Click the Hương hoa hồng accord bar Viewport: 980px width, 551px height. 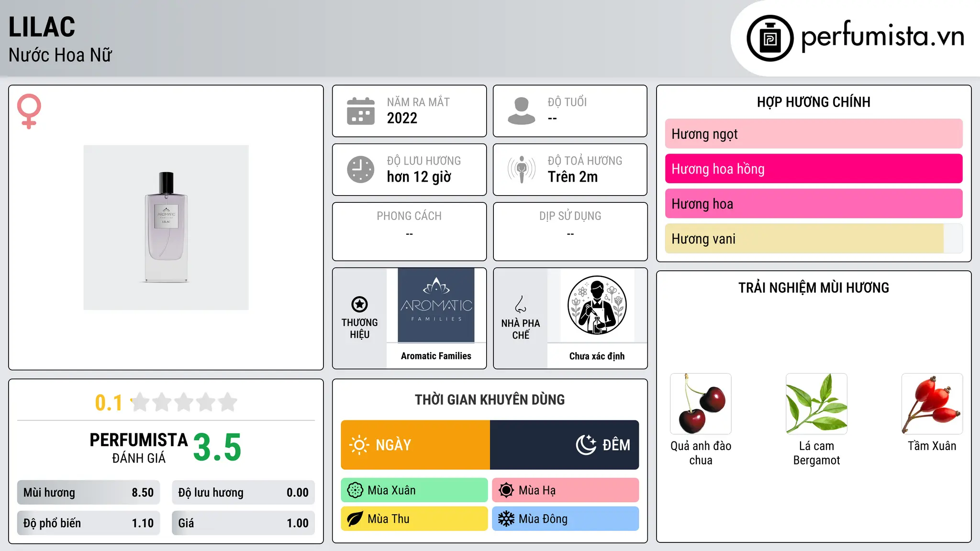coord(814,169)
